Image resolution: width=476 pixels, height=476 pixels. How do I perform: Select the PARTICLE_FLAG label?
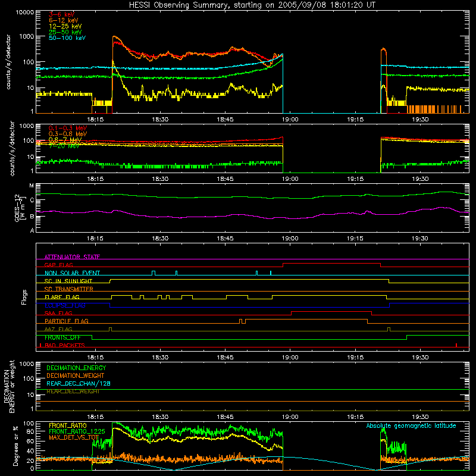click(x=67, y=321)
